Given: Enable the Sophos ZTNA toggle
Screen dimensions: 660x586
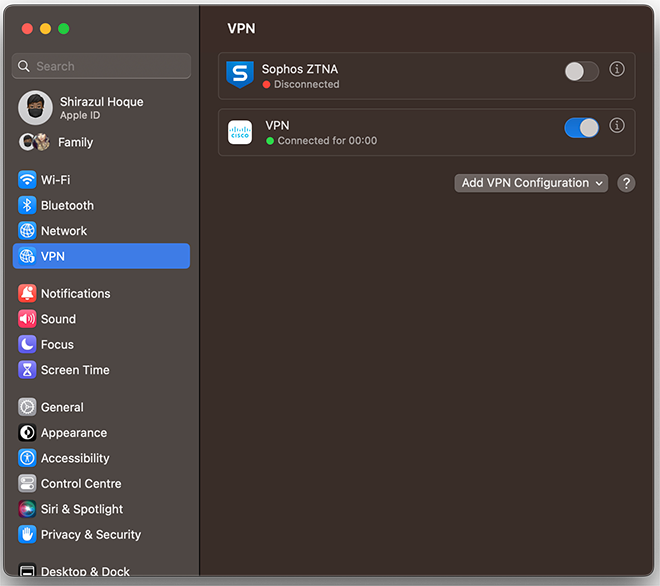Looking at the screenshot, I should (581, 71).
